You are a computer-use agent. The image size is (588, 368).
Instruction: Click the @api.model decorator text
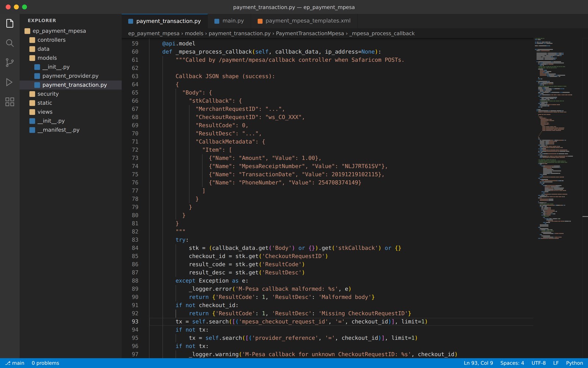(179, 43)
